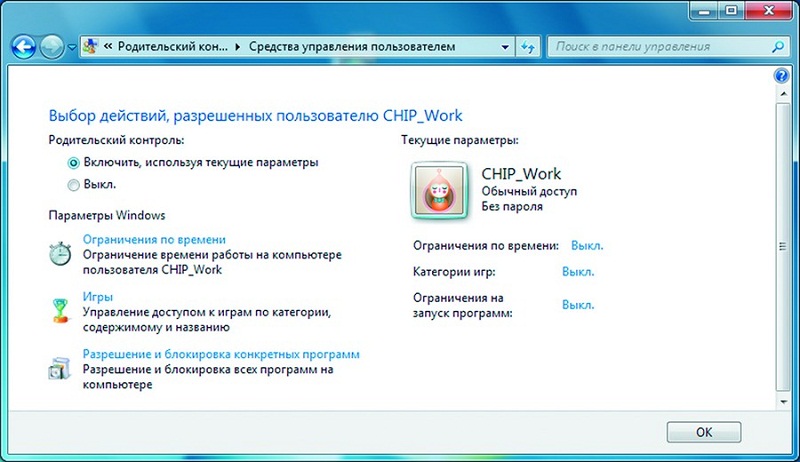Click "Выкл." next to Категории игр
This screenshot has height=462, width=800.
578,272
